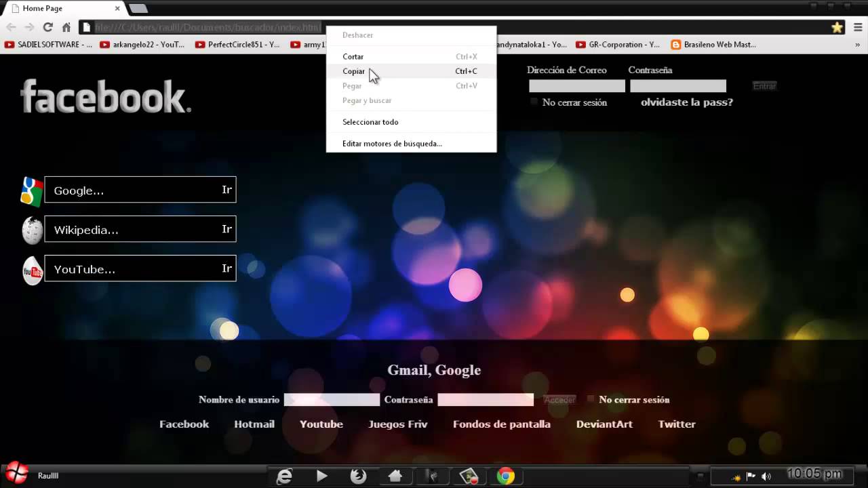Open GR-Corporation bookmark
This screenshot has height=488, width=868.
(x=618, y=45)
